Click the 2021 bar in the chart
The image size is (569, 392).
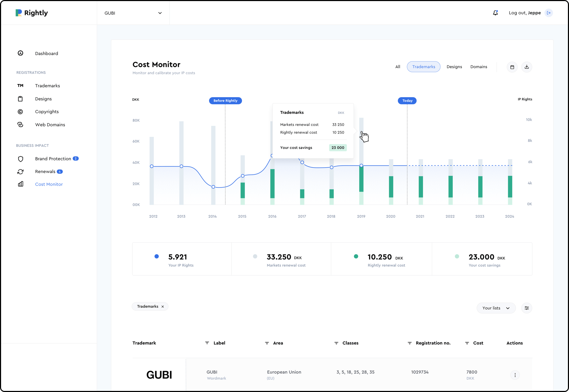(421, 182)
